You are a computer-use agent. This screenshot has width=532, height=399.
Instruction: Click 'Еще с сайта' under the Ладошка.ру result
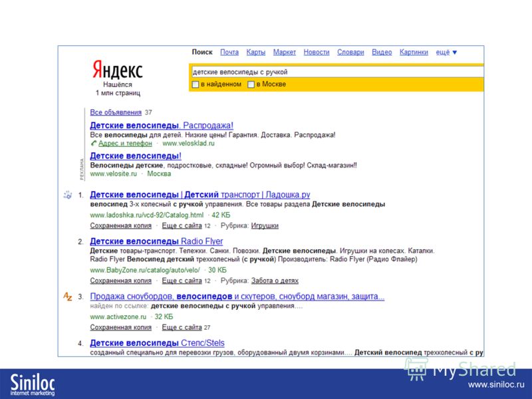182,225
